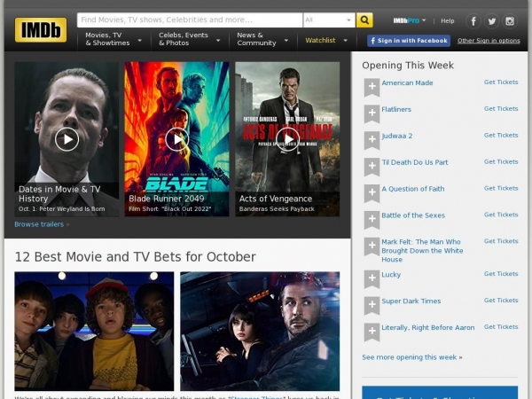The width and height of the screenshot is (532, 399).
Task: Open Flatliners movie page
Action: click(396, 109)
